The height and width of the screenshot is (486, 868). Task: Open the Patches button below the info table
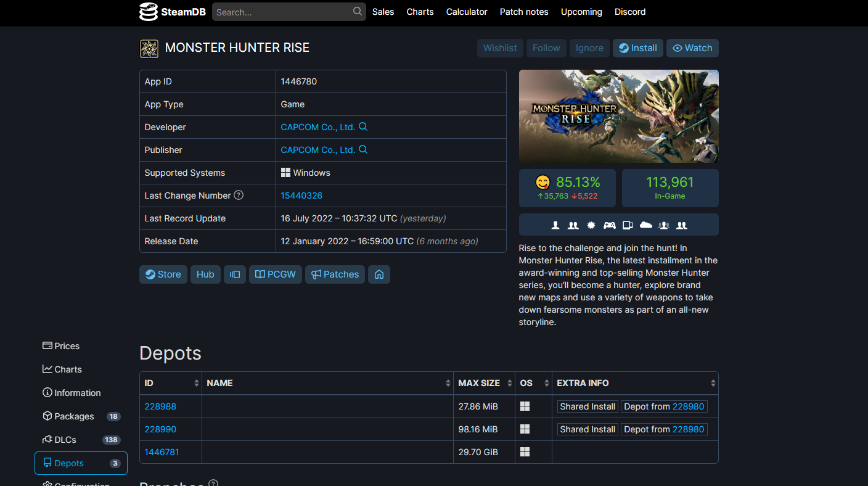[335, 274]
